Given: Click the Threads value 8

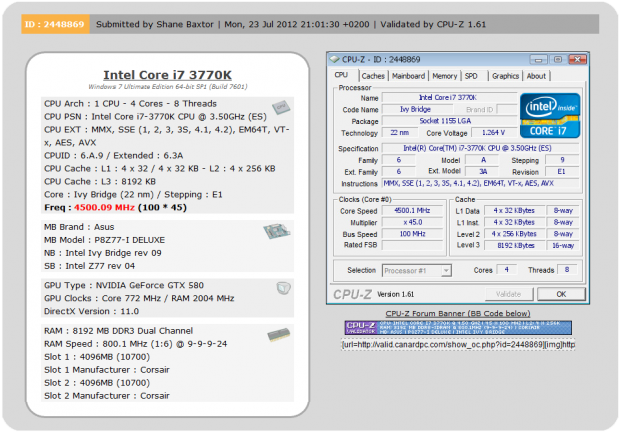Looking at the screenshot, I should [x=567, y=270].
